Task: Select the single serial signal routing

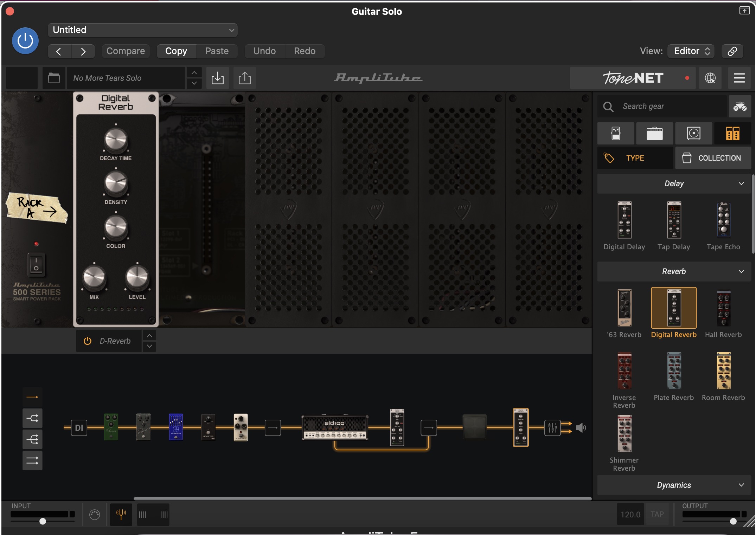Action: tap(32, 397)
